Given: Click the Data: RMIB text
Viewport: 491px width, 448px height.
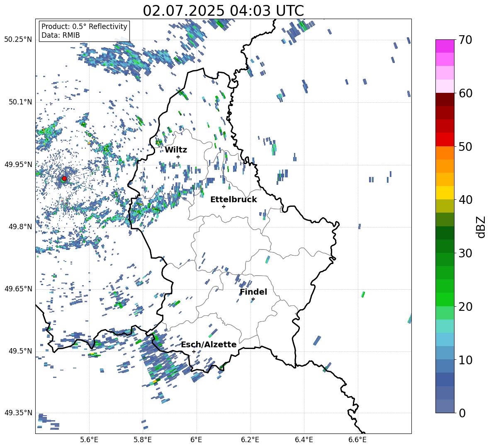Looking at the screenshot, I should click(x=61, y=35).
